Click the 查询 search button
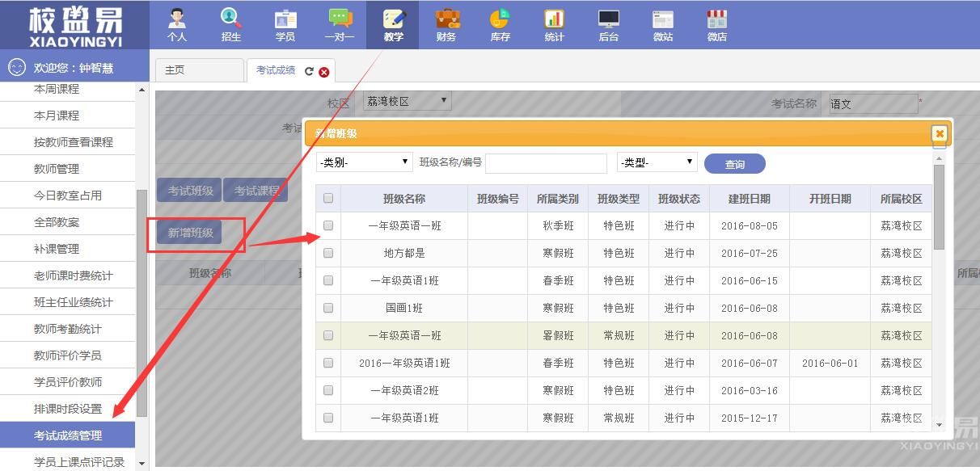 734,164
